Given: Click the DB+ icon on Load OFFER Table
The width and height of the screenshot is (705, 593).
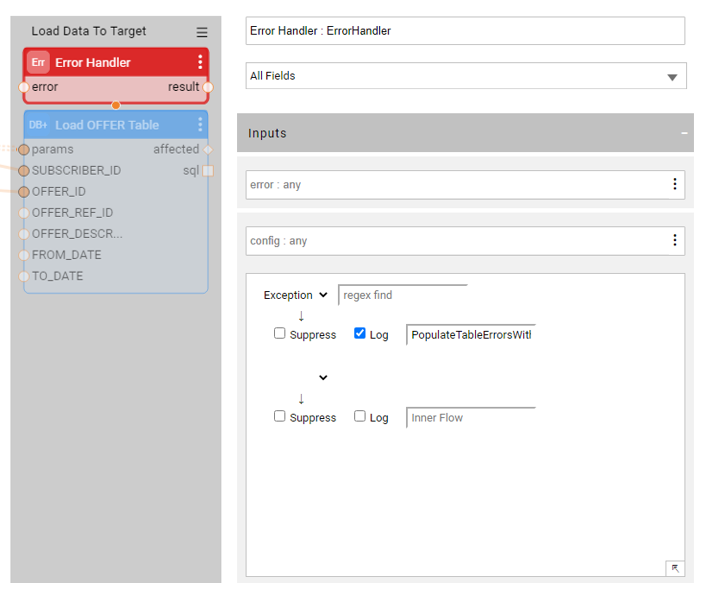Looking at the screenshot, I should pos(38,125).
